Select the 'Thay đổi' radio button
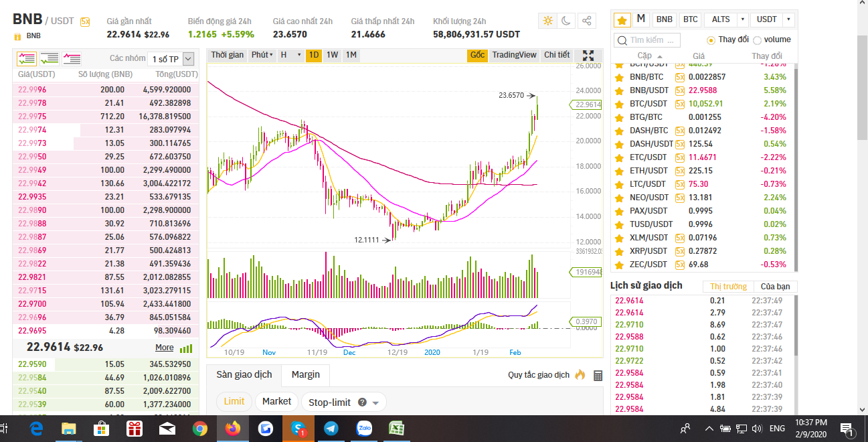 point(711,40)
